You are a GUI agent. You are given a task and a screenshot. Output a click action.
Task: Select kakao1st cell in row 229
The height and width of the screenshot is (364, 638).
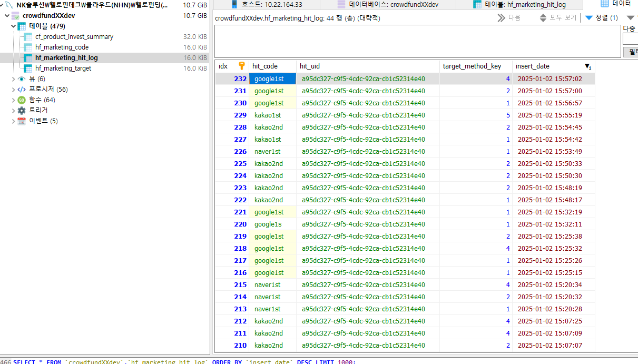pos(272,115)
